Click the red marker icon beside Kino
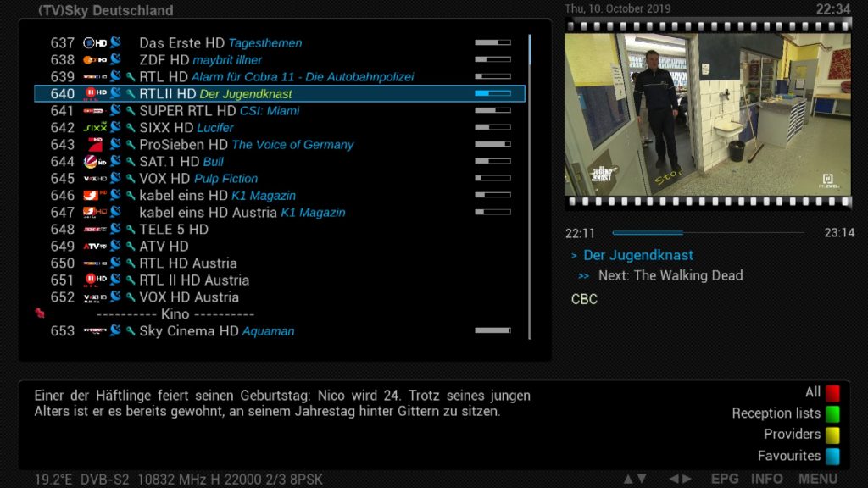The image size is (868, 488). click(39, 313)
